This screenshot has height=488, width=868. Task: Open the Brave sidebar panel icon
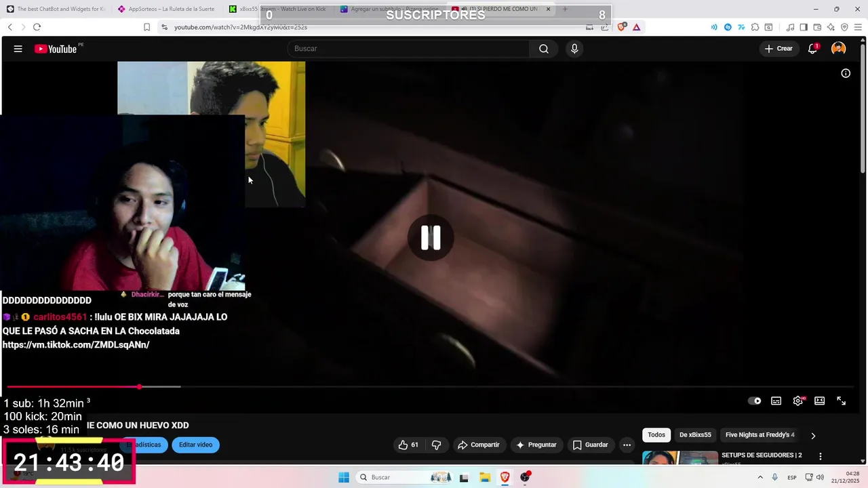[x=804, y=27]
